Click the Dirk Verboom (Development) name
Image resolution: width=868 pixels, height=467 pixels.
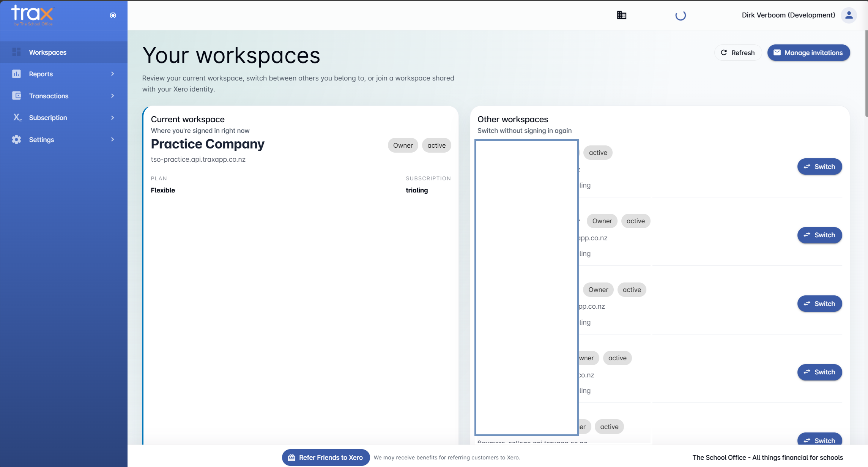pyautogui.click(x=788, y=15)
